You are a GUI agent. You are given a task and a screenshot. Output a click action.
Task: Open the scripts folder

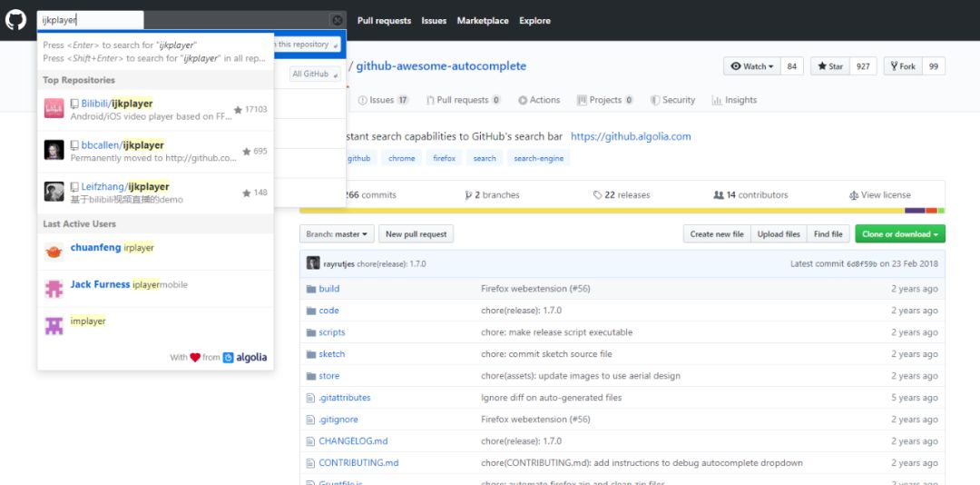coord(332,332)
